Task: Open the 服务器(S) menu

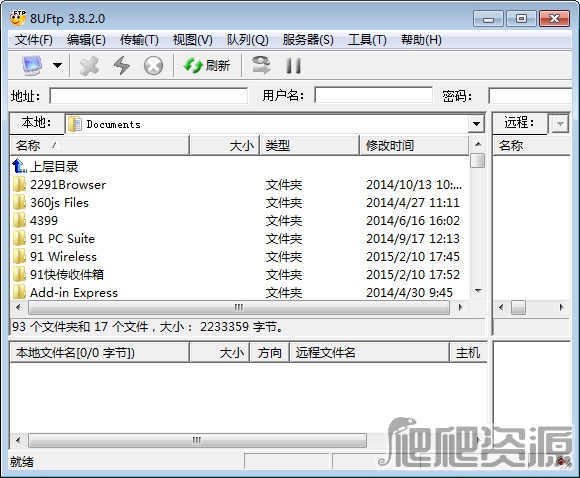Action: pyautogui.click(x=308, y=40)
